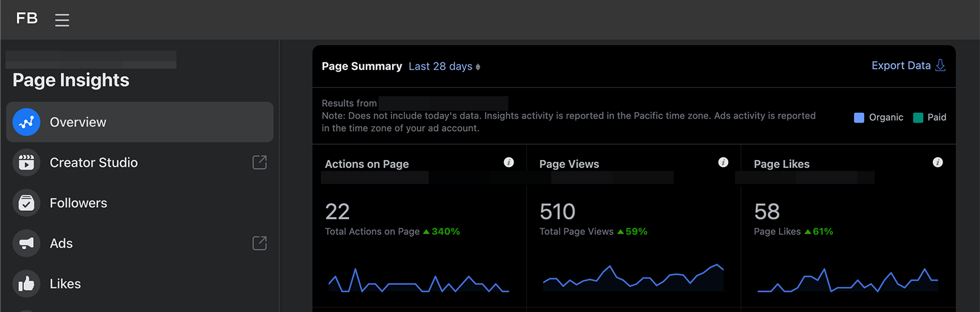Viewport: 980px width, 312px height.
Task: Show info tooltip for Page Views
Action: [x=723, y=162]
